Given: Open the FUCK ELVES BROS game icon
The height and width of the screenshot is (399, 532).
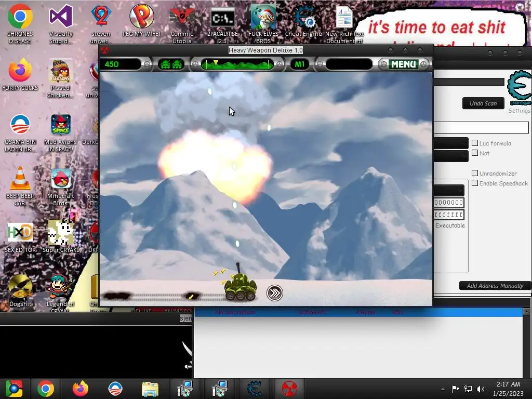Looking at the screenshot, I should pyautogui.click(x=263, y=24).
